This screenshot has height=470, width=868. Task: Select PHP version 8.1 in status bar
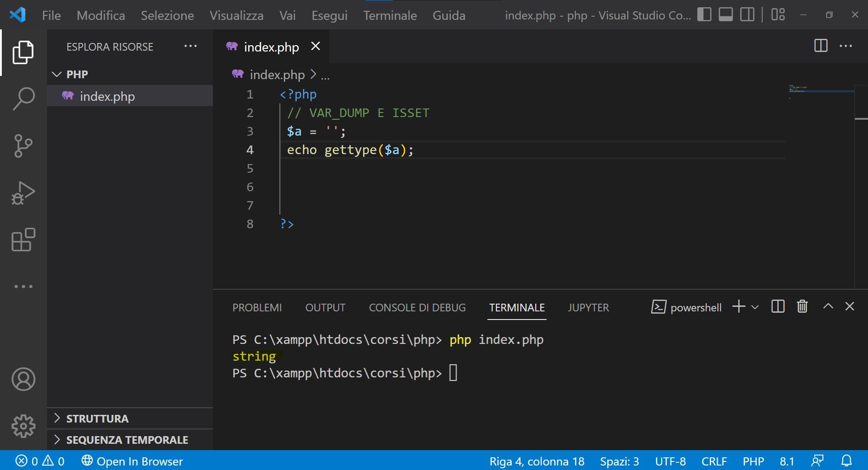tap(787, 461)
